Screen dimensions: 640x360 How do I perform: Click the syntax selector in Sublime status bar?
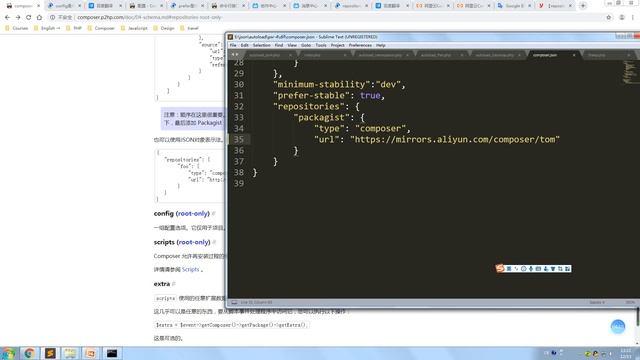[630, 302]
